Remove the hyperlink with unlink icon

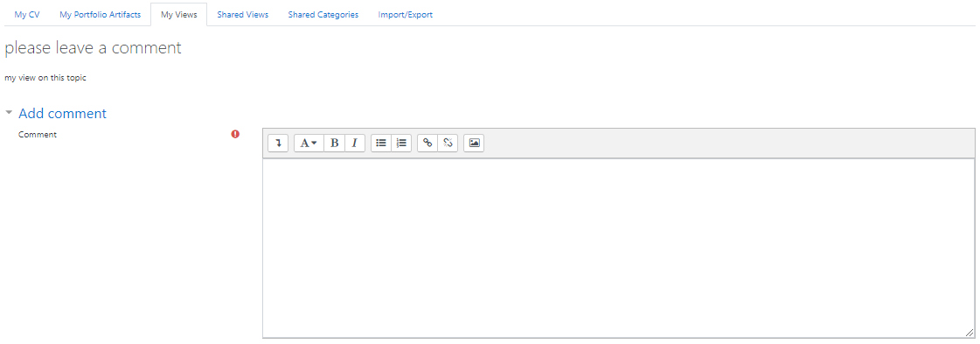coord(448,144)
